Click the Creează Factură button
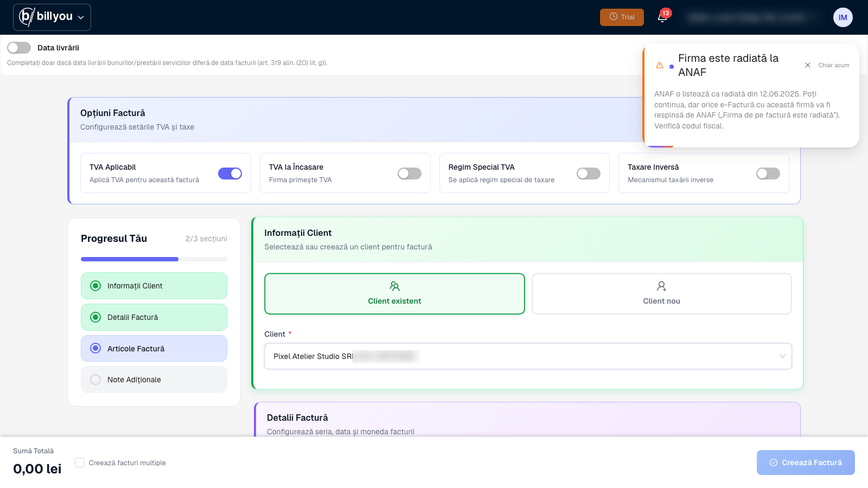This screenshot has width=868, height=488. 806,463
